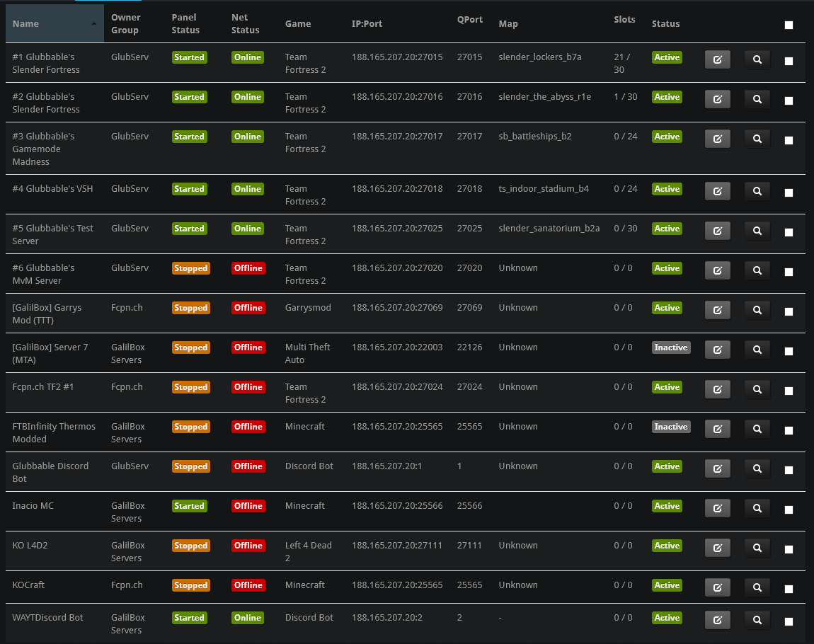This screenshot has width=814, height=644.
Task: Click IP address 188.165.207.20:27069
Action: [397, 308]
